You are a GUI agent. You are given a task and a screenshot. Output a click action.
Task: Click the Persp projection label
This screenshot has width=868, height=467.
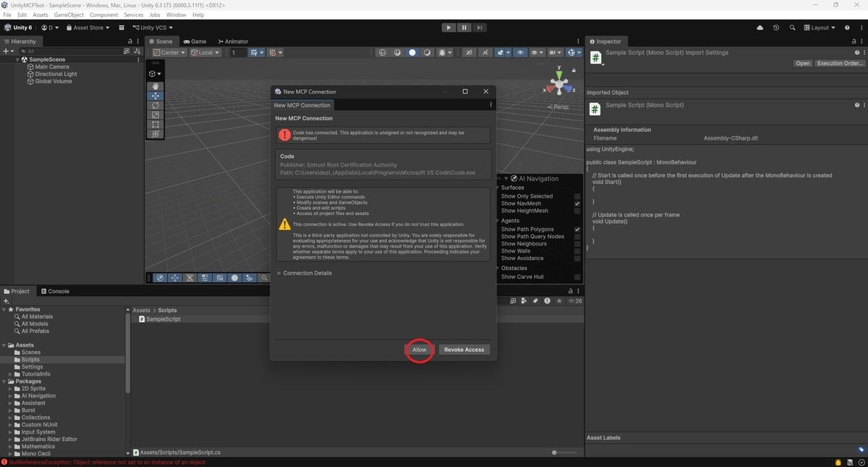[558, 106]
